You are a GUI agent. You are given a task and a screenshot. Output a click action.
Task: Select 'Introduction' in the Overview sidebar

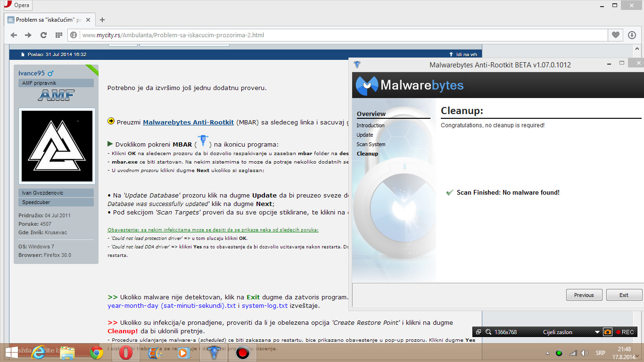click(x=371, y=125)
